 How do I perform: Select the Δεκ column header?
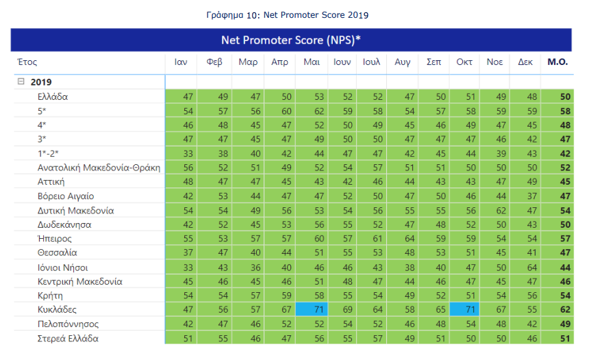[x=525, y=62]
